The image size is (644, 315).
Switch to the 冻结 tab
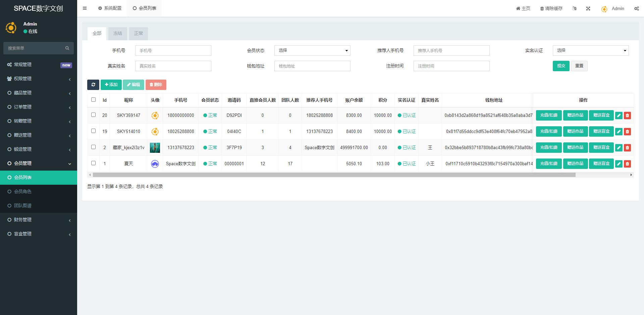coord(118,34)
